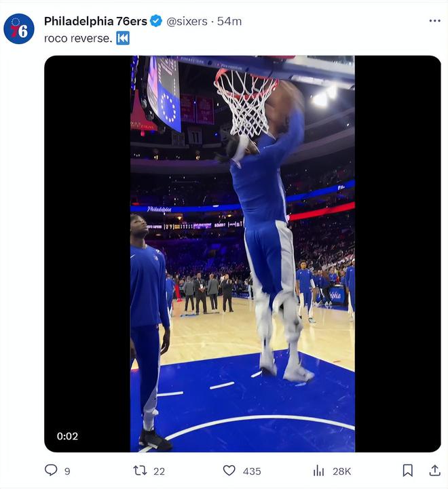Screen dimensions: 448x489
Task: Like the tweet with the heart icon
Action: [229, 470]
